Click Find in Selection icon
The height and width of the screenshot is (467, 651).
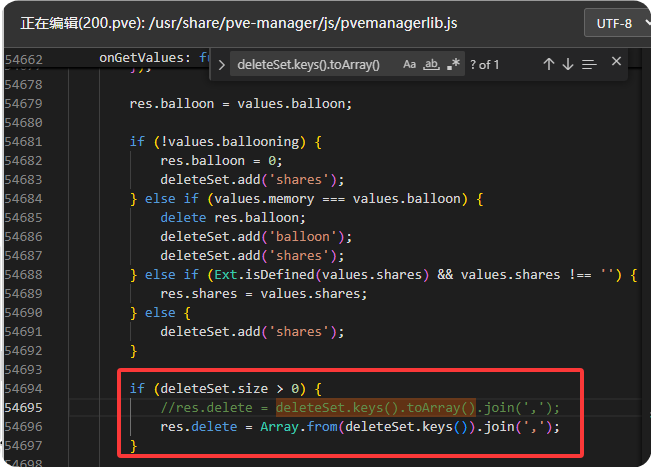coord(589,65)
